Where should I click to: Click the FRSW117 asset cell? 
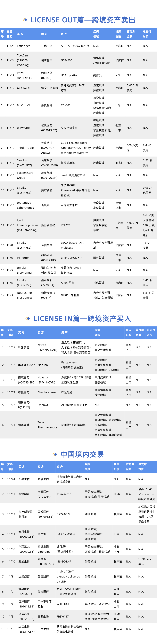pyautogui.click(x=63, y=616)
